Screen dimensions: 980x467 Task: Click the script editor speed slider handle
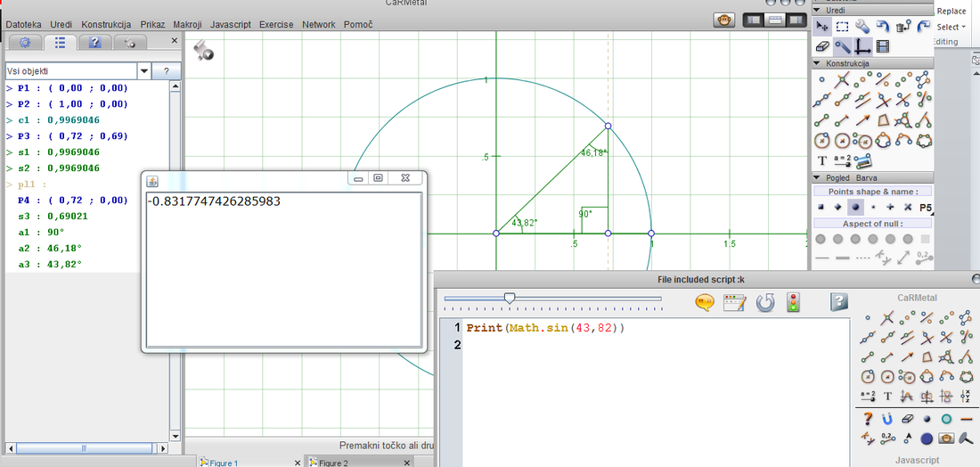coord(509,299)
